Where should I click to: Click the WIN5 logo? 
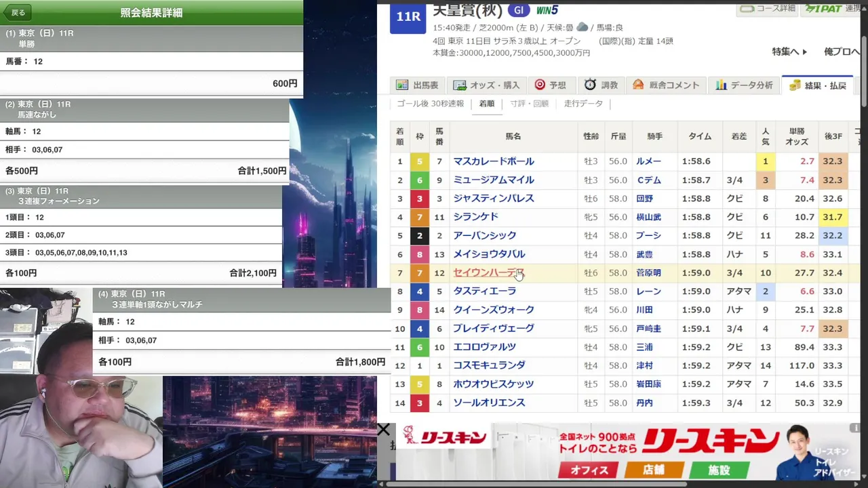(547, 10)
